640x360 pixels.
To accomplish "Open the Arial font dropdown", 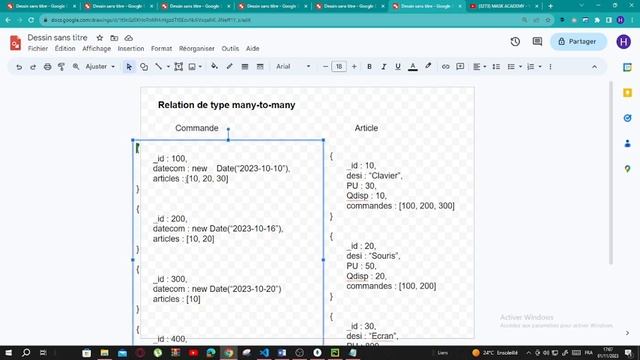I will pyautogui.click(x=293, y=67).
